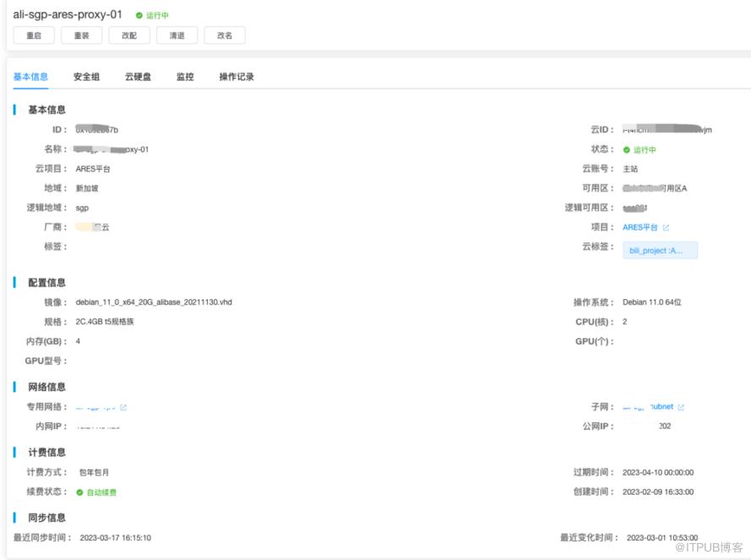Select the cloud account value 主站

630,169
